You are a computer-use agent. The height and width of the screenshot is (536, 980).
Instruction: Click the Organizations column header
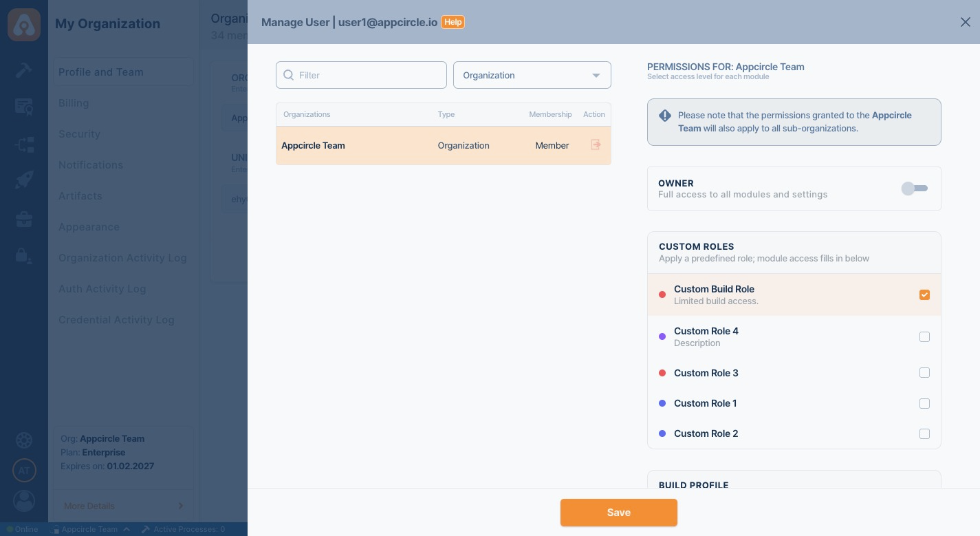pos(307,114)
